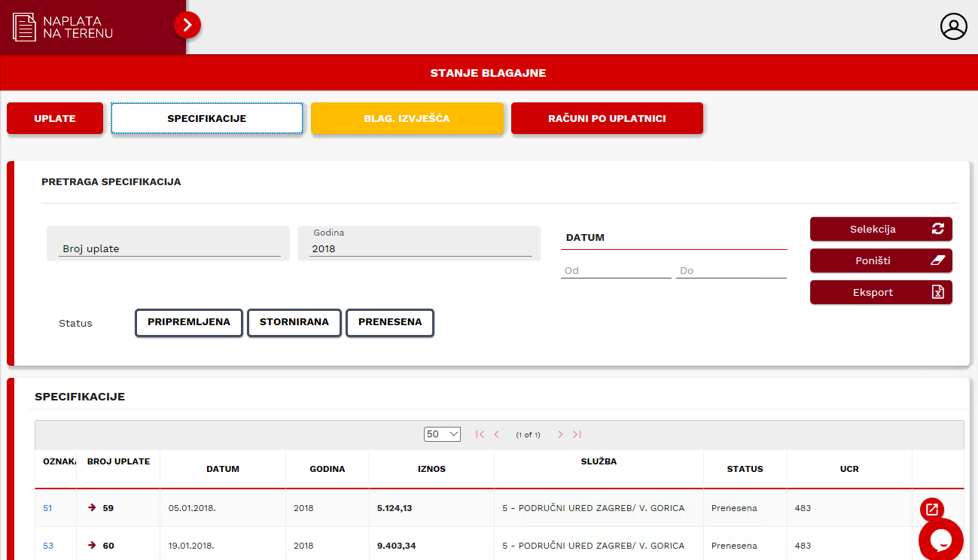This screenshot has width=978, height=560.
Task: Click the Eksport button
Action: click(881, 293)
